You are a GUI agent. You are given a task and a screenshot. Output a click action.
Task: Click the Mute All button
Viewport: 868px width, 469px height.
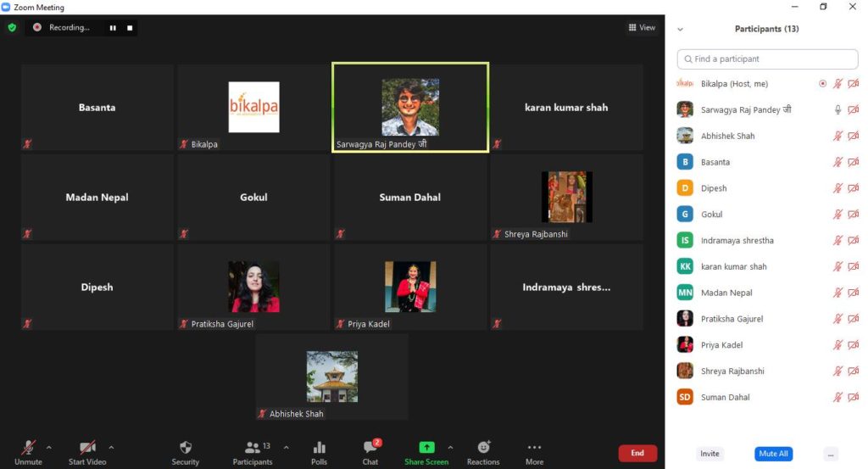(773, 454)
